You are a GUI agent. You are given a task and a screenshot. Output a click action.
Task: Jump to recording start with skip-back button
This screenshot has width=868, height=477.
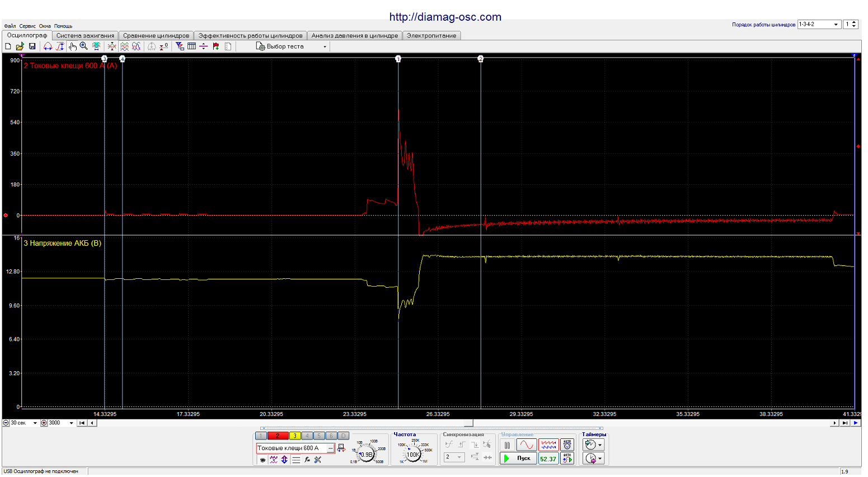pos(82,423)
